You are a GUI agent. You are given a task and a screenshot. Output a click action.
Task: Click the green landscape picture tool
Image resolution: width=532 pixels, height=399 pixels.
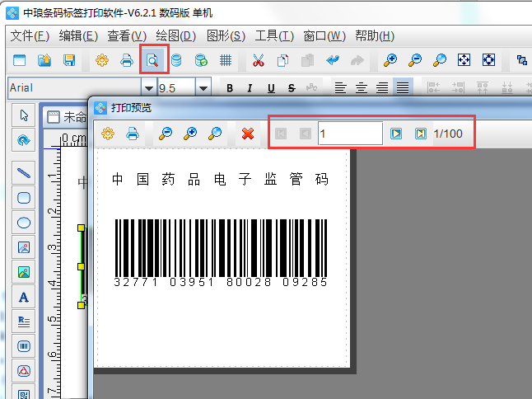click(x=23, y=272)
